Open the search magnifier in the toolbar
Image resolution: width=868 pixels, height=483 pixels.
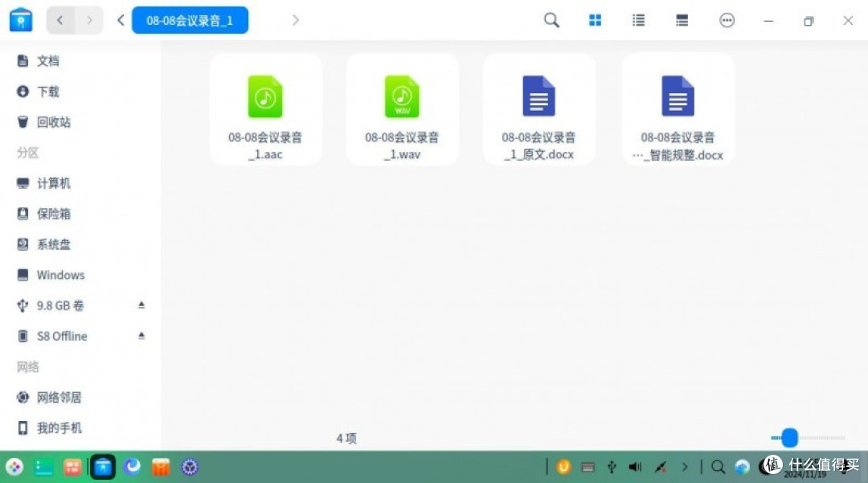pos(551,20)
